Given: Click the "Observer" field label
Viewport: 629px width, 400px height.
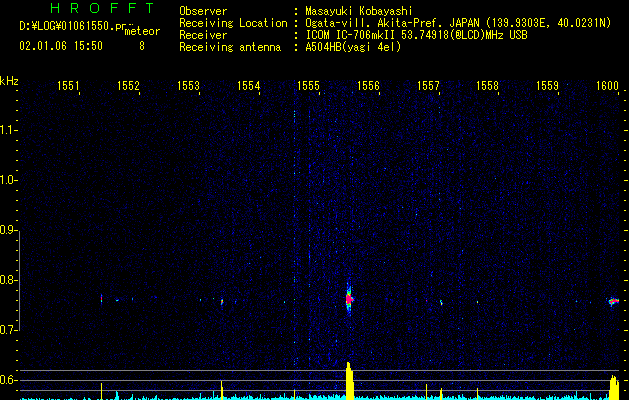Looking at the screenshot, I should [x=203, y=11].
